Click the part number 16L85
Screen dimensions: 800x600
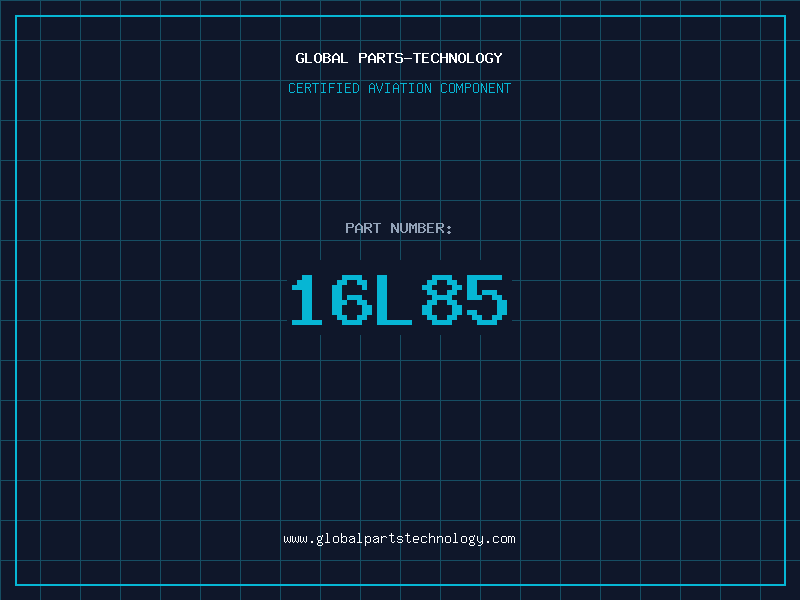pos(399,299)
